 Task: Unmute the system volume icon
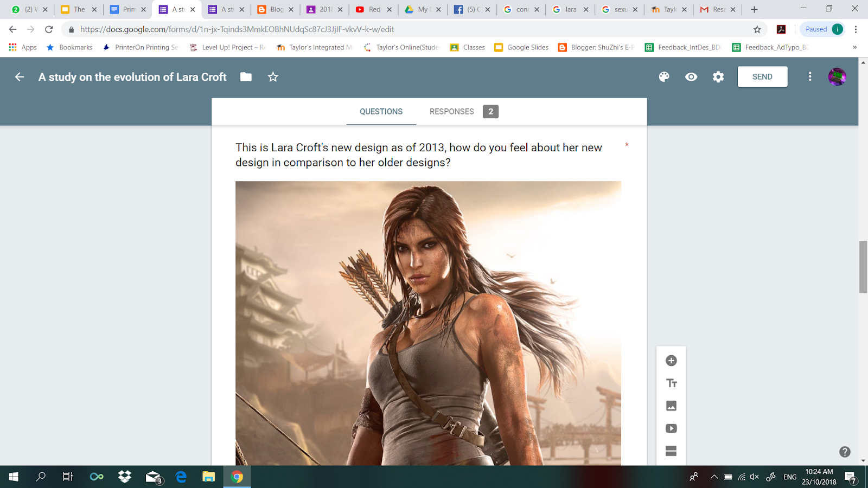click(x=755, y=477)
